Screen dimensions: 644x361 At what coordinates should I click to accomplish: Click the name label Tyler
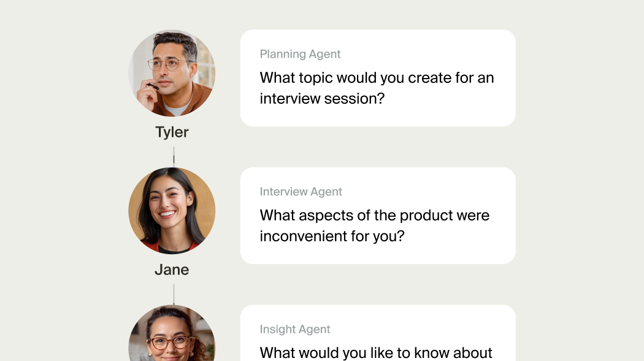click(172, 132)
